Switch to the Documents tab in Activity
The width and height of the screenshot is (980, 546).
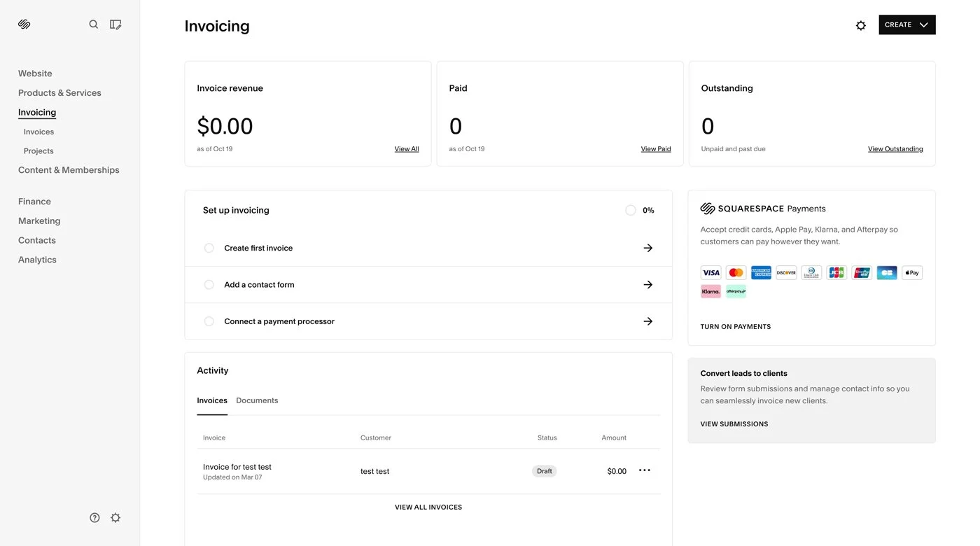[x=257, y=400]
